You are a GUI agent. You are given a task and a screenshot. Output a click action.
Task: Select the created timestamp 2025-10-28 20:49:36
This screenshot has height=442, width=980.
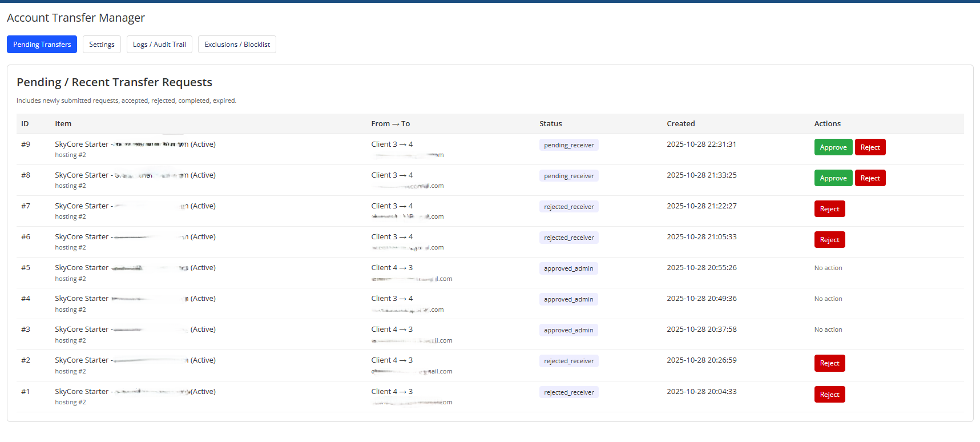coord(701,299)
